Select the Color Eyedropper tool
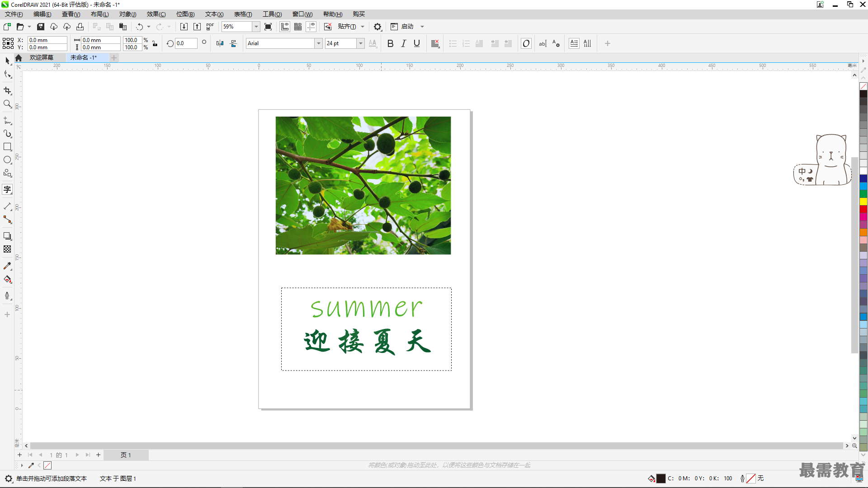 [7, 266]
